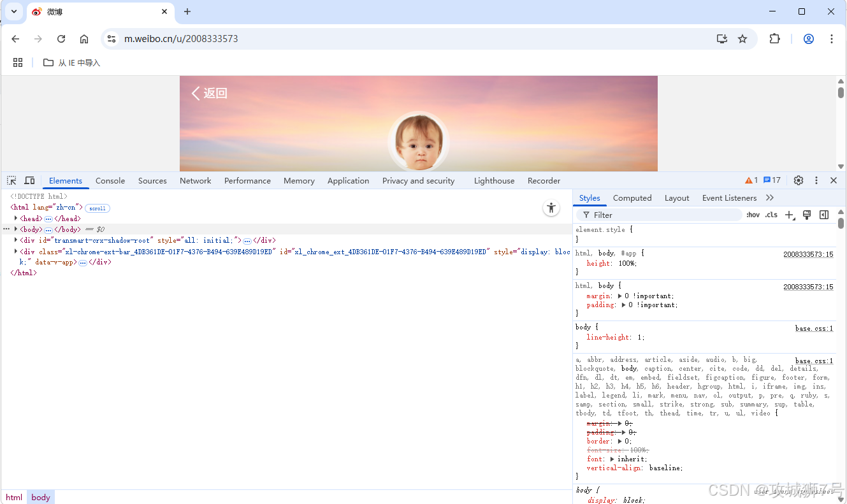Toggle the :hov element state panel
The height and width of the screenshot is (504, 847).
coord(753,215)
